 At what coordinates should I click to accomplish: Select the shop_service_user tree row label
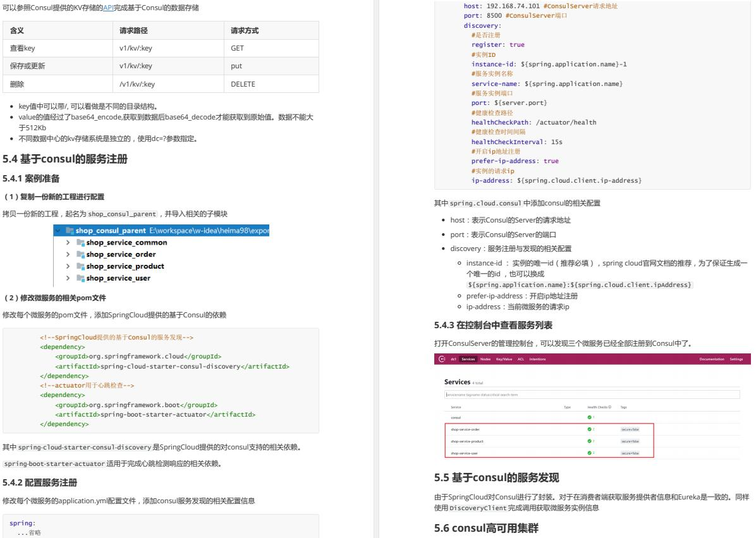119,278
